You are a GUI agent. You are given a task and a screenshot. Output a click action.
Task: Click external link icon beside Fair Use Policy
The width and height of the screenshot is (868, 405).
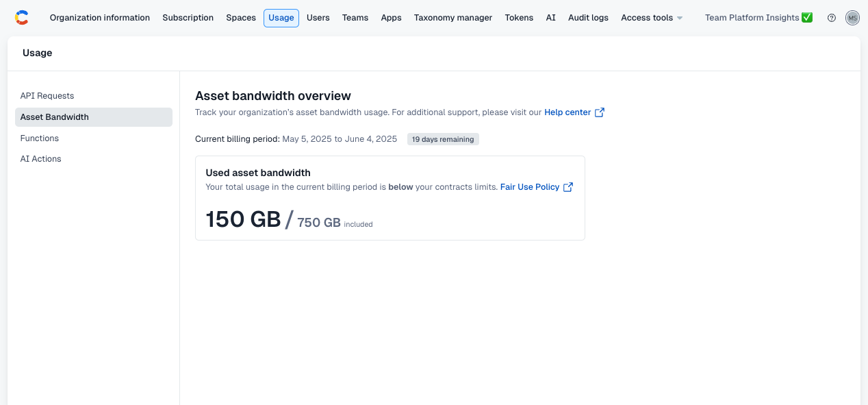(568, 187)
